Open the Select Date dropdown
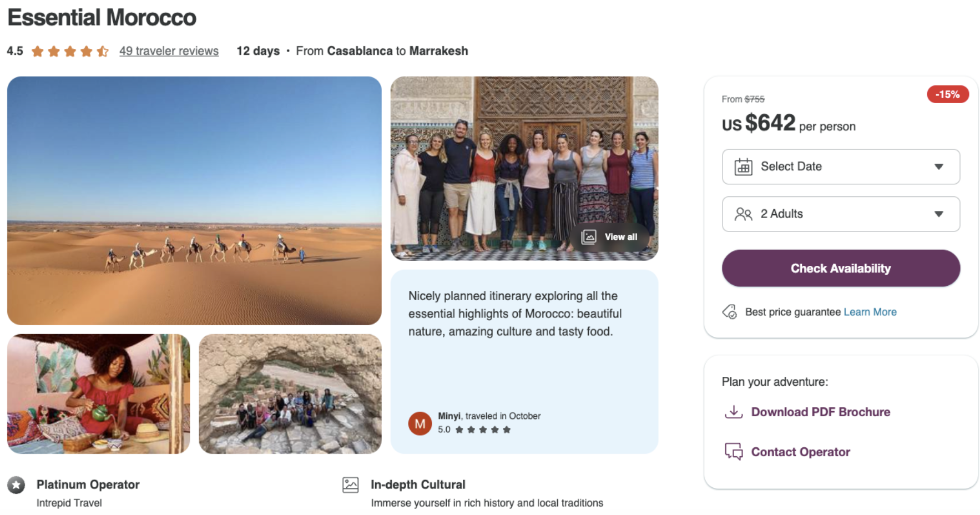The height and width of the screenshot is (515, 980). coord(840,166)
